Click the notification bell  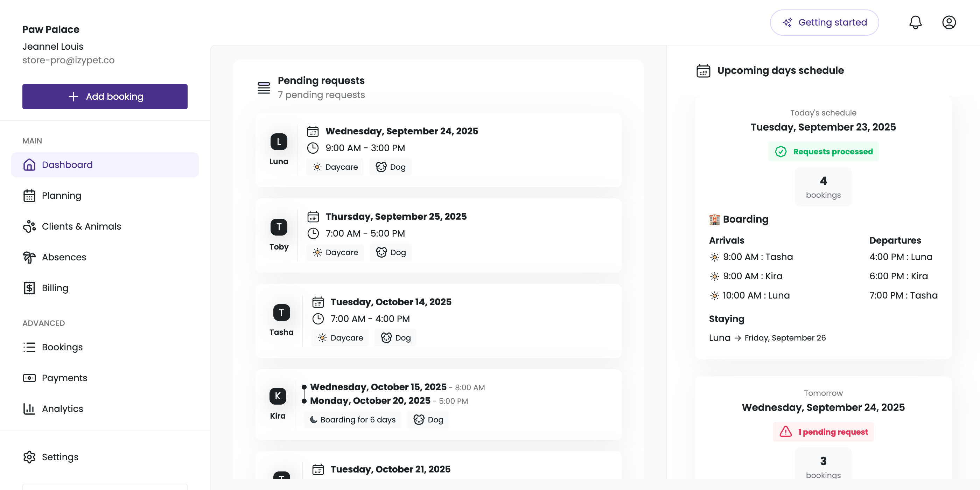[915, 22]
